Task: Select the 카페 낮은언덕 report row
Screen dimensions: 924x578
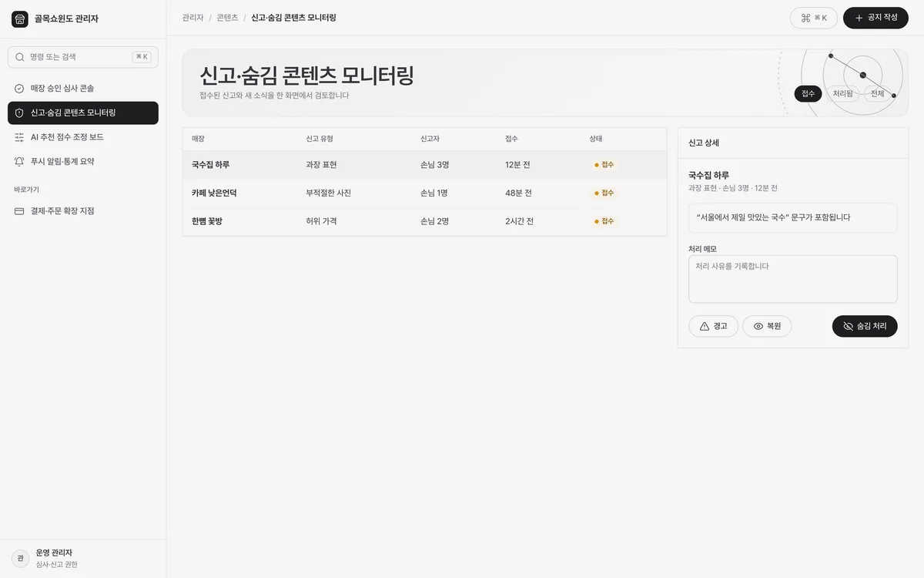Action: point(424,193)
